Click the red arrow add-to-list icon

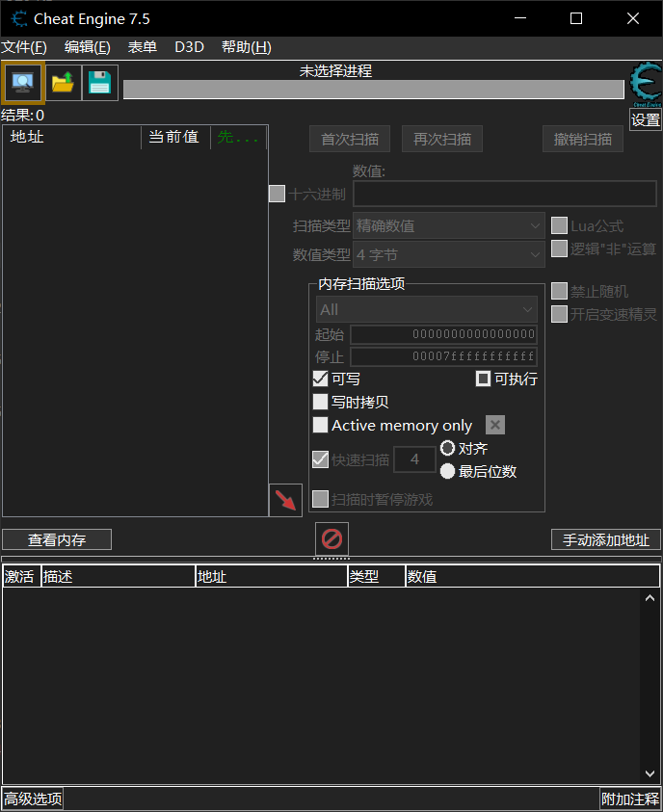[285, 500]
